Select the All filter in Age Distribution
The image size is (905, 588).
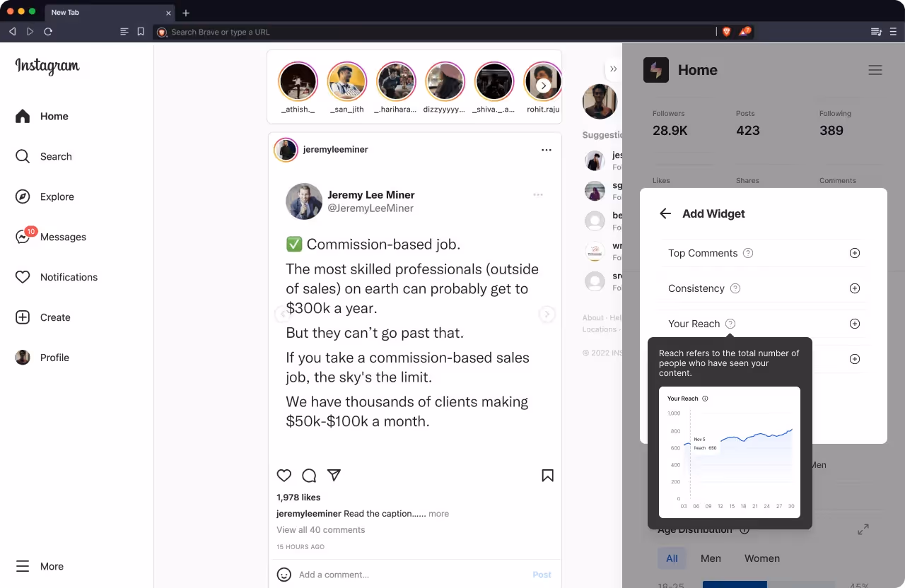pos(672,558)
